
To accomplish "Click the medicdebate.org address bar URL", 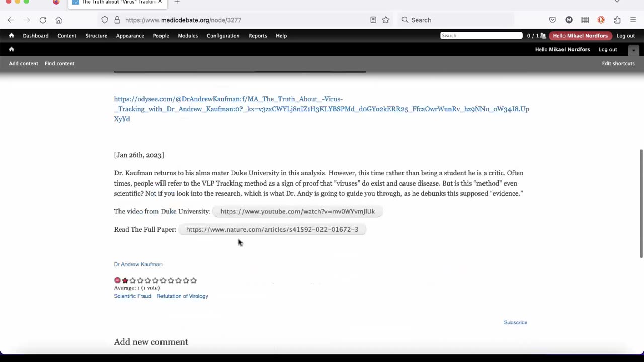I will pos(183,20).
